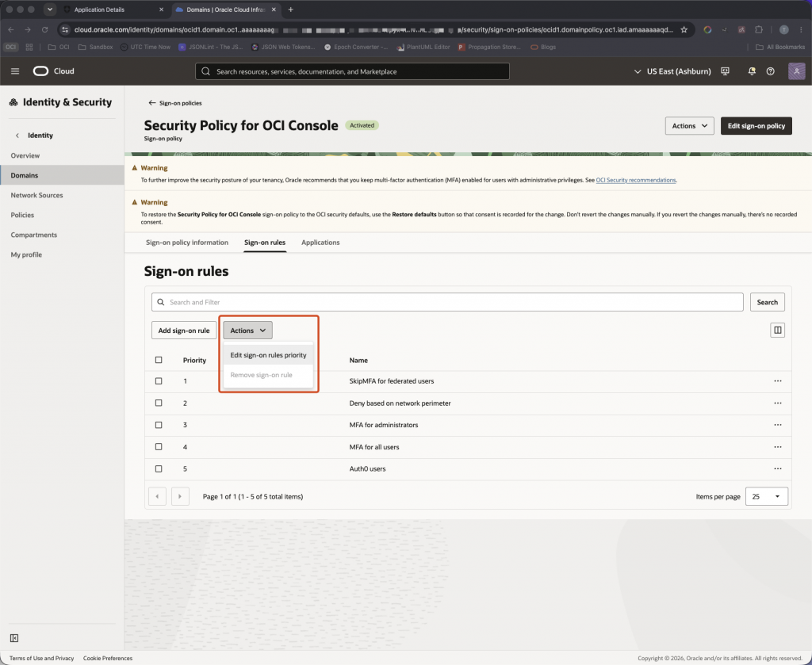
Task: Sort by the Priority column header
Action: point(194,360)
